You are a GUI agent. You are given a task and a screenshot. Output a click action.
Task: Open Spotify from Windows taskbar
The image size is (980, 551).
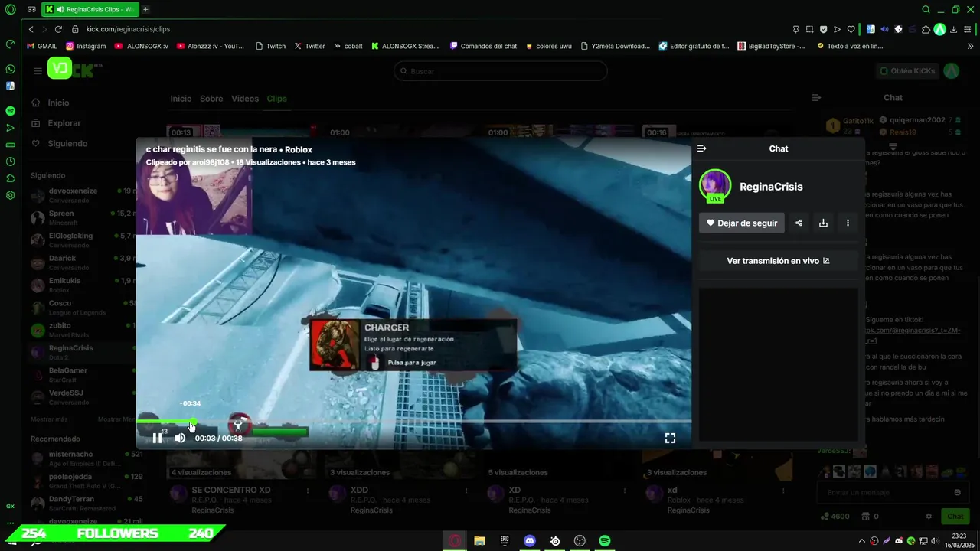(605, 541)
